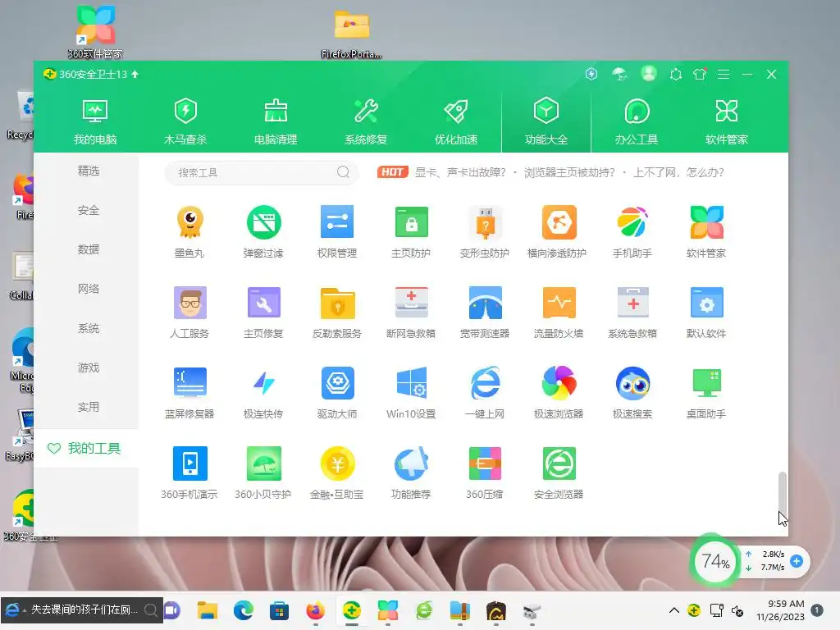840x630 pixels.
Task: Open 安全浏览器 secure browser
Action: click(x=558, y=473)
